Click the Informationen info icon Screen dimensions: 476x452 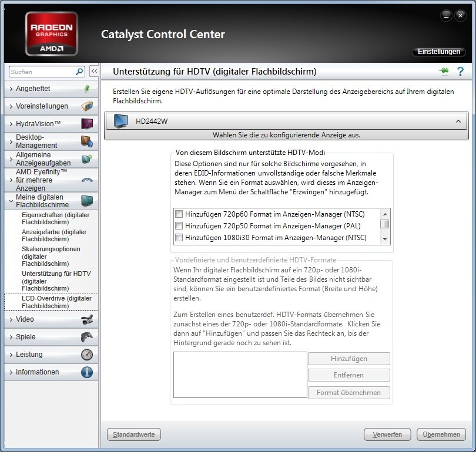coord(86,372)
